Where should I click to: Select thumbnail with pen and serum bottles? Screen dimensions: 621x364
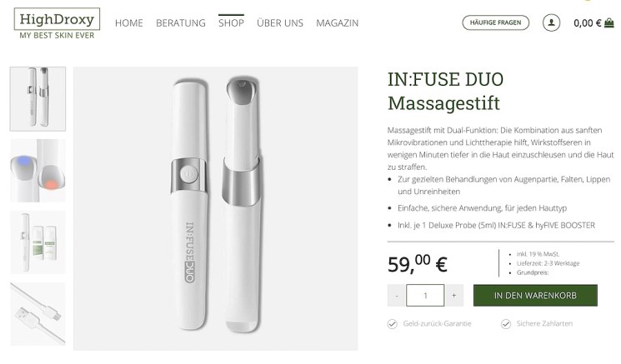[38, 242]
